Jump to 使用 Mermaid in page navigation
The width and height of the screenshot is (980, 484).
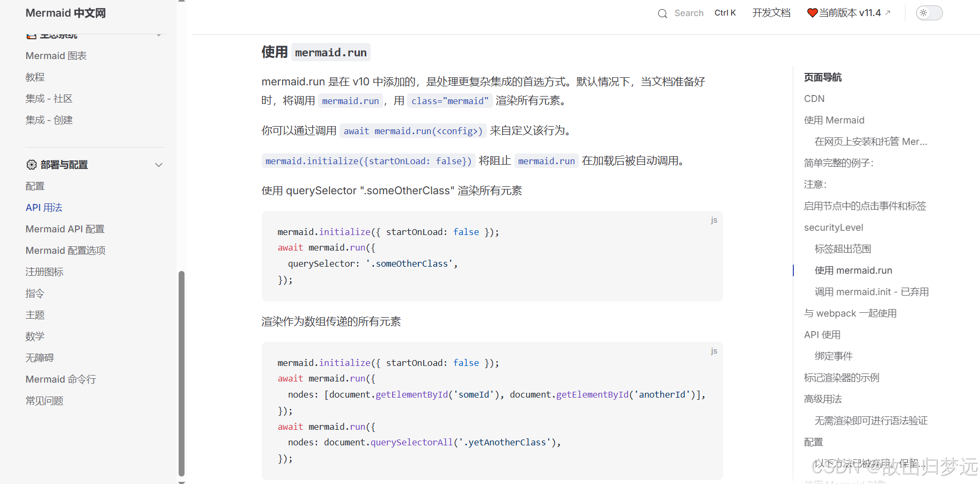tap(834, 120)
